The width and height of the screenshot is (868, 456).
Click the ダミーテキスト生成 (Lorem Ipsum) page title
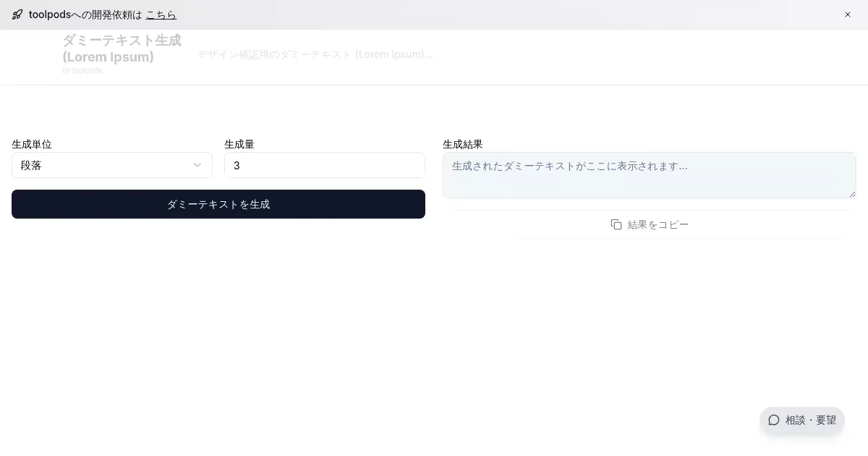(122, 48)
